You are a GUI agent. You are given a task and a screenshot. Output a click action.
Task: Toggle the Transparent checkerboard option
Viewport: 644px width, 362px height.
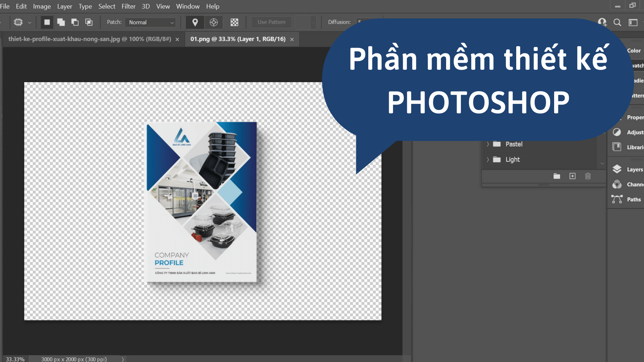coord(234,22)
